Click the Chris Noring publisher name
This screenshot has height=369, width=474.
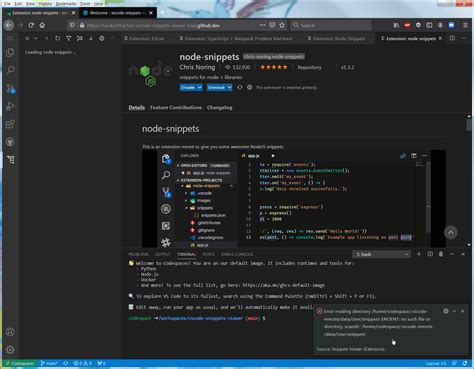197,67
